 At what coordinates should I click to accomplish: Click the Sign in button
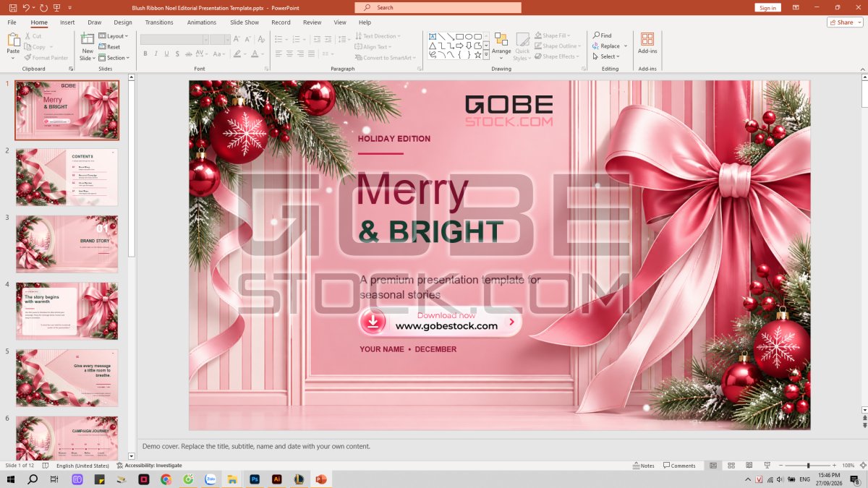[768, 7]
